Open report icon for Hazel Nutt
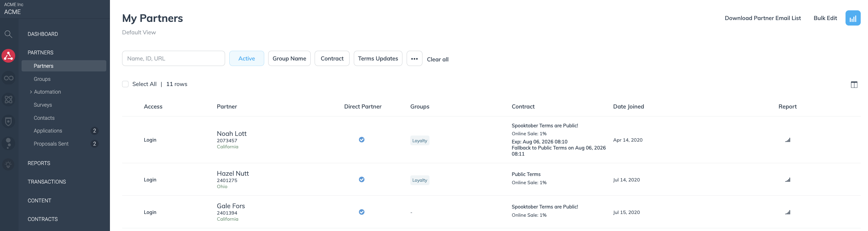This screenshot has height=231, width=868. click(787, 180)
